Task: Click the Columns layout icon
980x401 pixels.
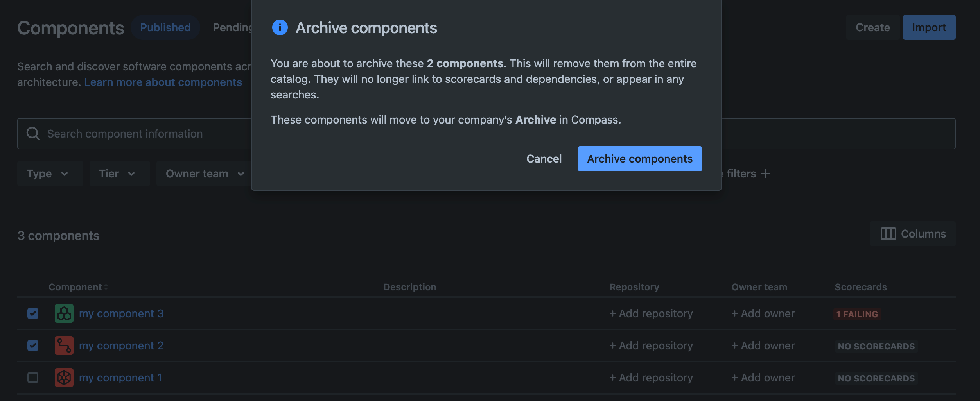Action: 888,234
